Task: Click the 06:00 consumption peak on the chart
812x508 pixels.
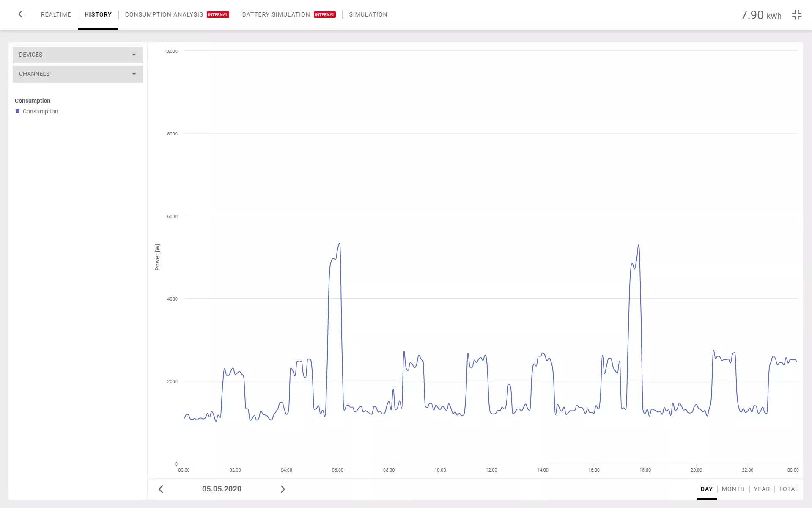Action: (339, 244)
